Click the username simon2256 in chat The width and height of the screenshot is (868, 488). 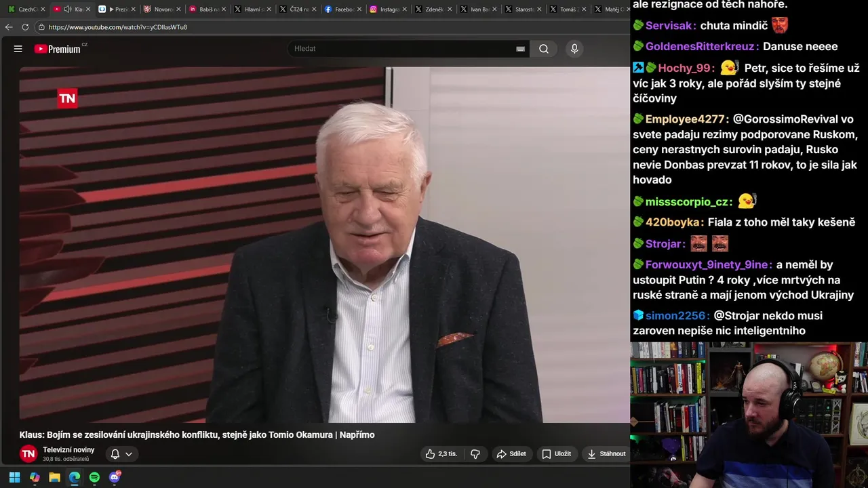[x=675, y=316]
